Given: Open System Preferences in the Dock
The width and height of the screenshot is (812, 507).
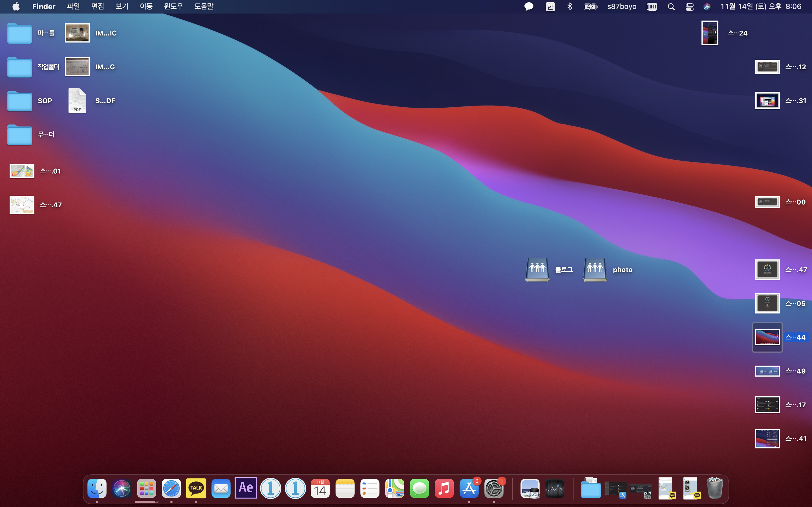Looking at the screenshot, I should [x=494, y=488].
